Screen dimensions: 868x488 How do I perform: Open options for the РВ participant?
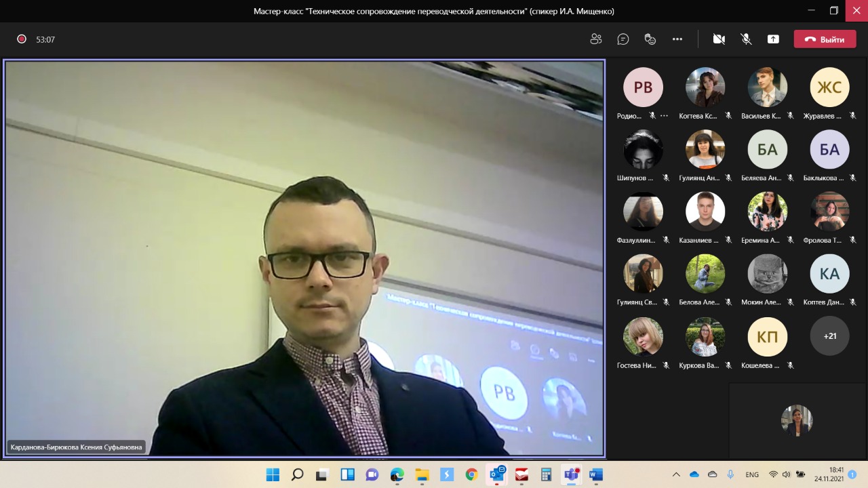coord(664,116)
